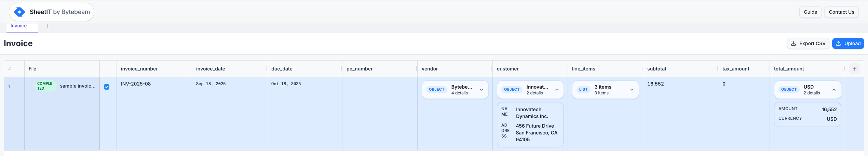Viewport: 868px width, 156px height.
Task: Switch to the Invoice tab
Action: pyautogui.click(x=19, y=26)
